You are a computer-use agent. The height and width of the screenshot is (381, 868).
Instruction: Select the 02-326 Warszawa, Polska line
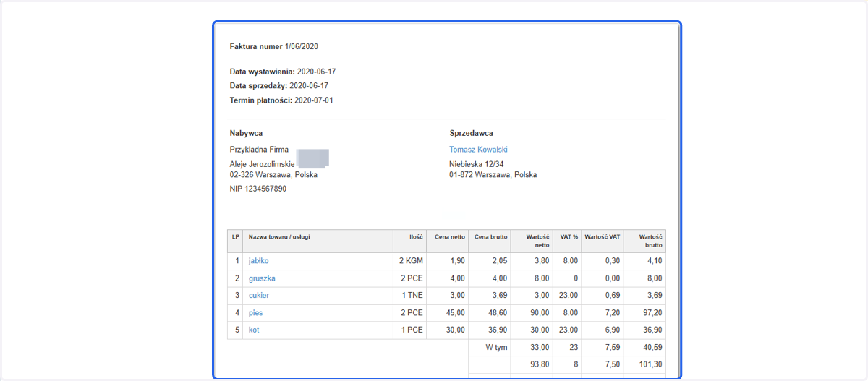pyautogui.click(x=273, y=174)
